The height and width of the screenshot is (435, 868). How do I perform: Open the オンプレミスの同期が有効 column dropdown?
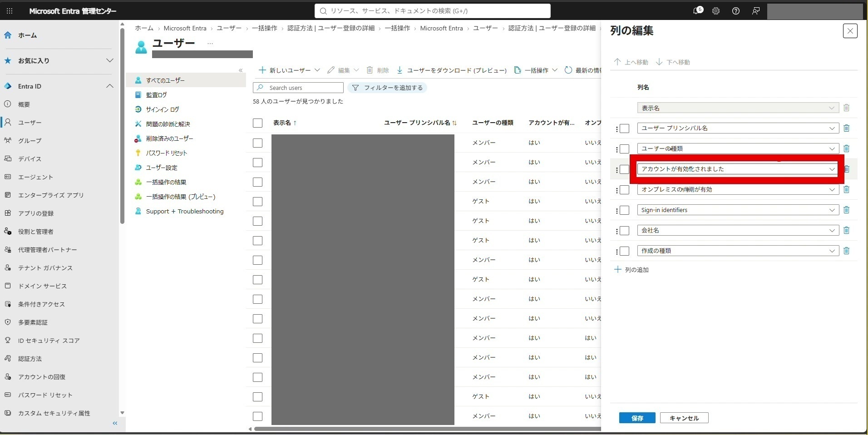coord(738,189)
